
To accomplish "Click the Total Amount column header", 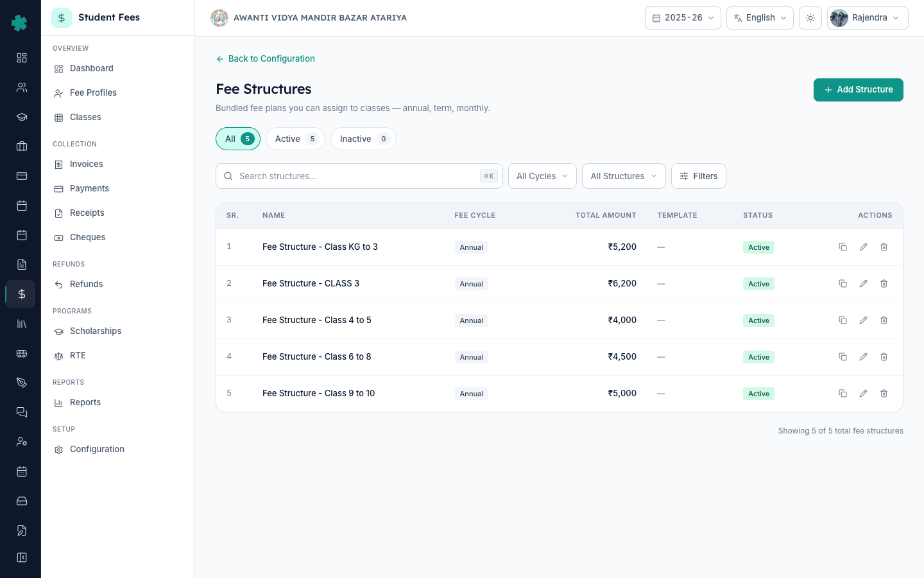I will (x=606, y=216).
